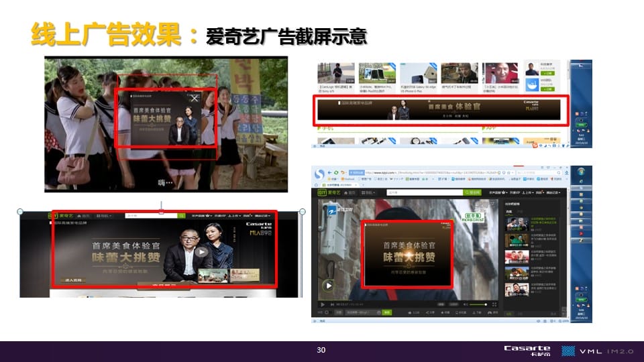Click the share icon below the player
Viewport: 644px width, 362px height.
(427, 313)
